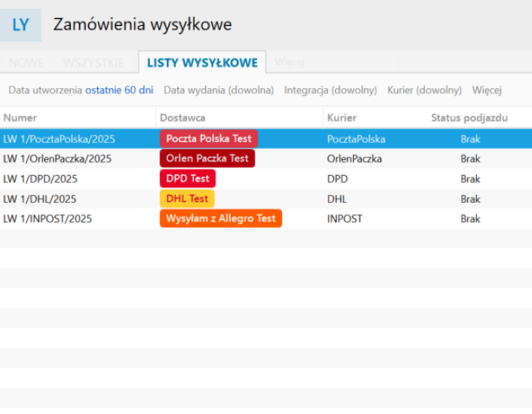Image resolution: width=532 pixels, height=414 pixels.
Task: Select row LW 1/DPD/2025
Action: [266, 179]
